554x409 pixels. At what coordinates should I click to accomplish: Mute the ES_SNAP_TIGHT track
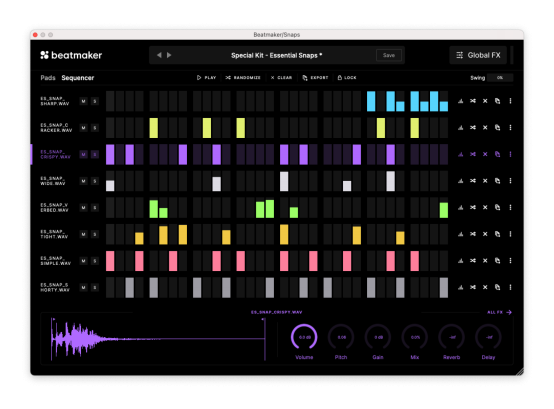(83, 234)
